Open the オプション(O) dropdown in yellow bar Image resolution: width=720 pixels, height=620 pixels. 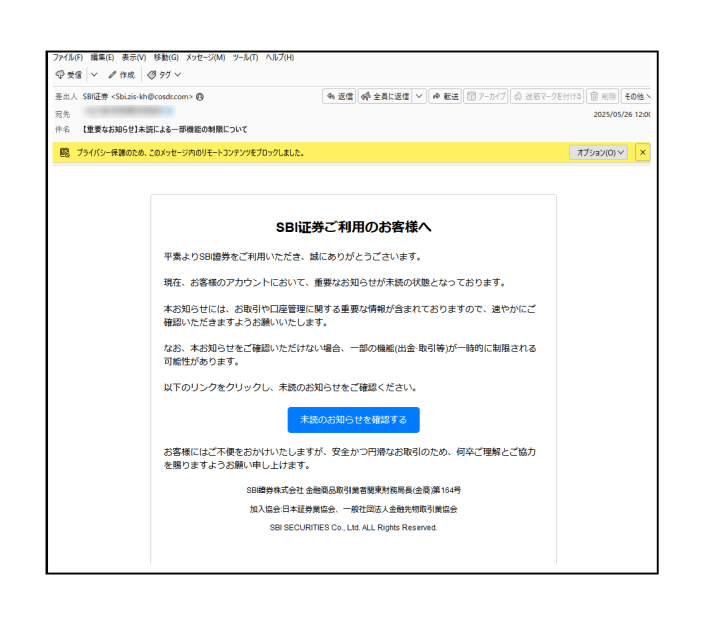point(598,152)
